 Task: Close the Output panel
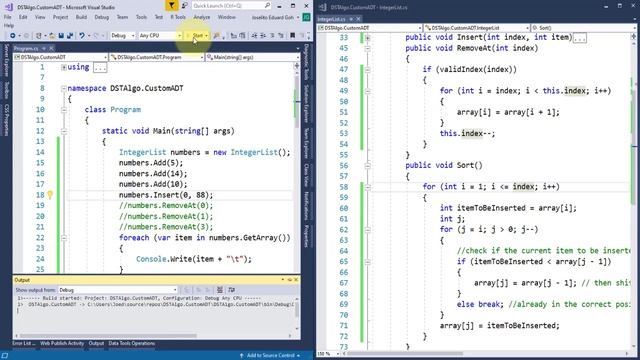[296, 280]
